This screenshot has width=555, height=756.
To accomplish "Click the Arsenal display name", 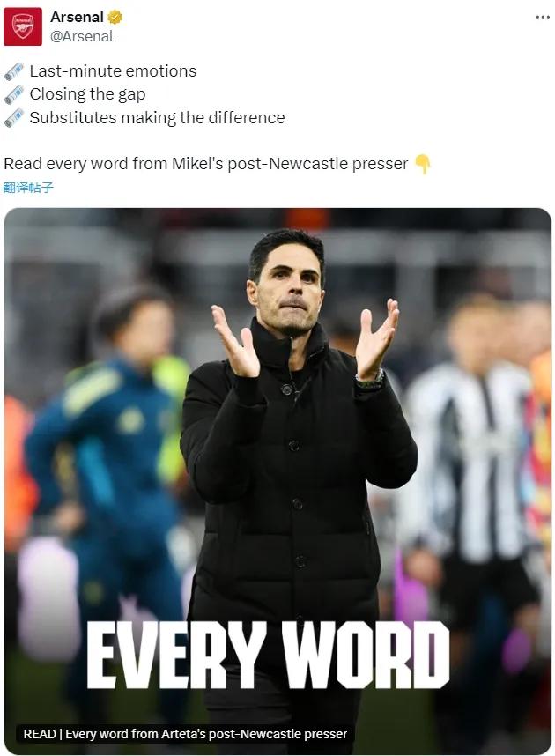I will [77, 18].
